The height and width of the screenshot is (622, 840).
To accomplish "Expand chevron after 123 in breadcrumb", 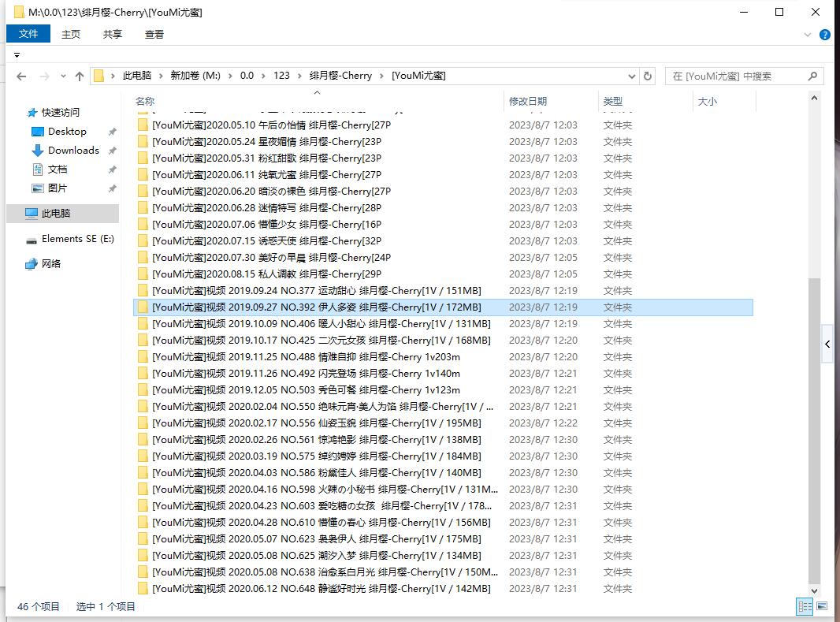I will pos(299,76).
